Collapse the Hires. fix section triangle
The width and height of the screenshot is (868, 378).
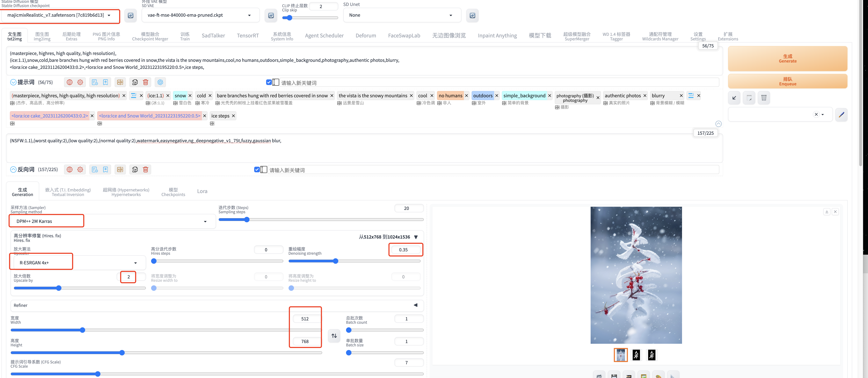pos(416,237)
